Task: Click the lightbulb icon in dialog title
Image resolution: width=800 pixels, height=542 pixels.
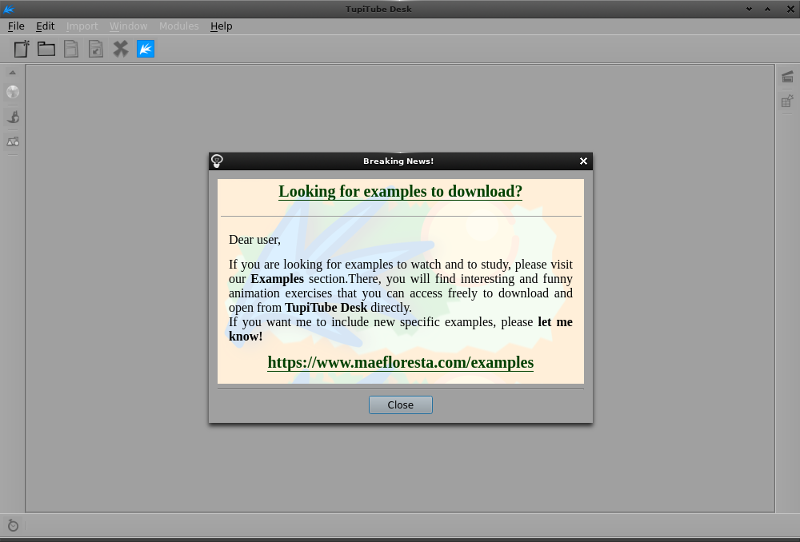Action: [x=217, y=161]
